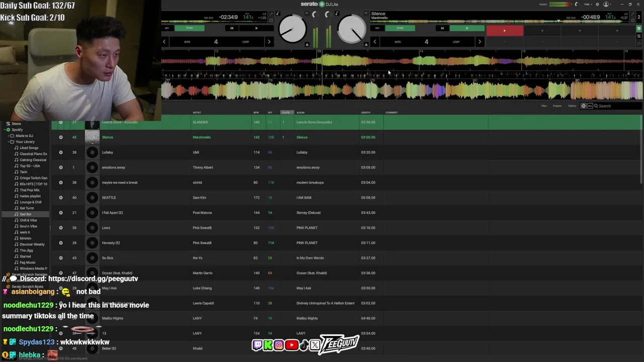
Task: Toggle SYNC on the right deck
Action: 400,28
